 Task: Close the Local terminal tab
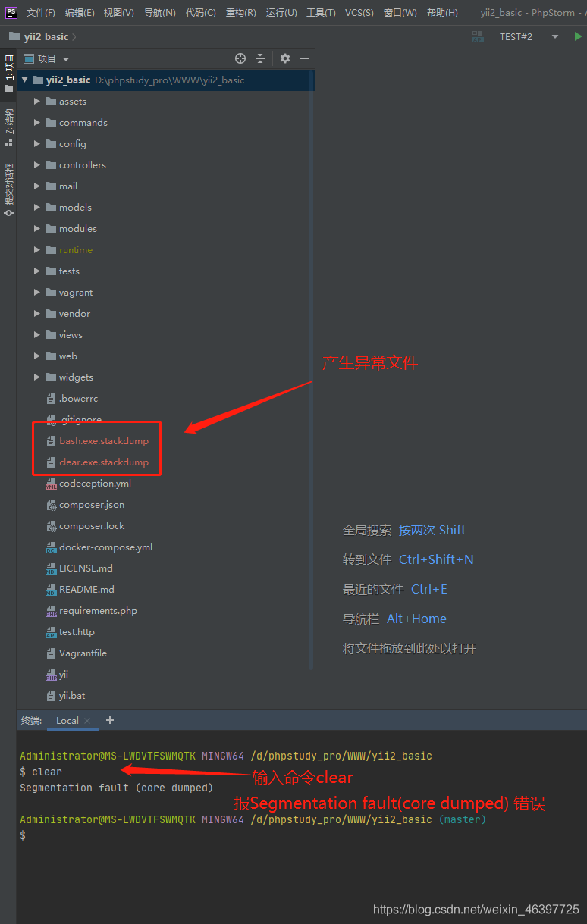point(87,721)
